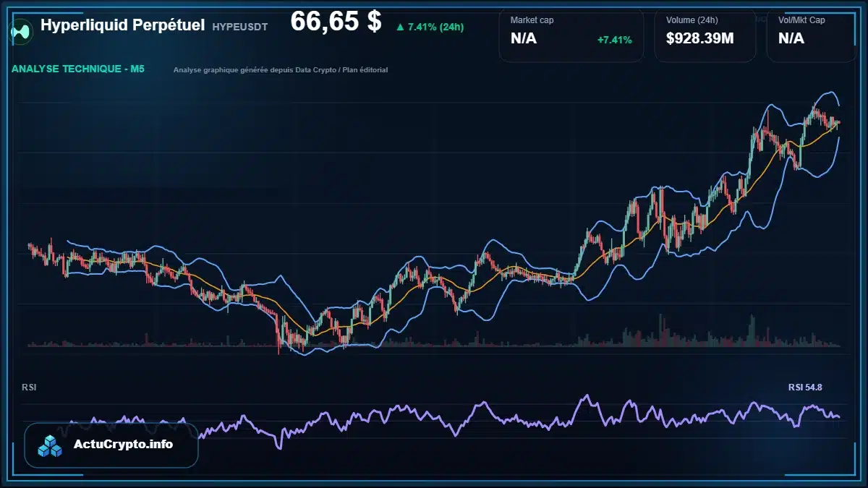Click the 7.41% (24h) change text
This screenshot has width=868, height=488.
436,27
